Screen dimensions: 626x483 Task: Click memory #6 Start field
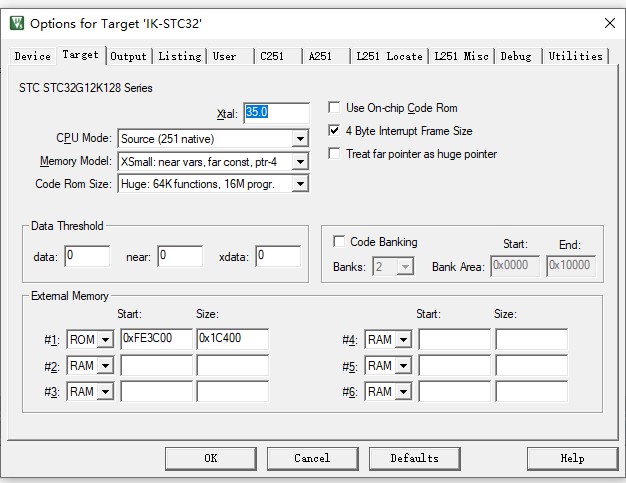coord(454,391)
